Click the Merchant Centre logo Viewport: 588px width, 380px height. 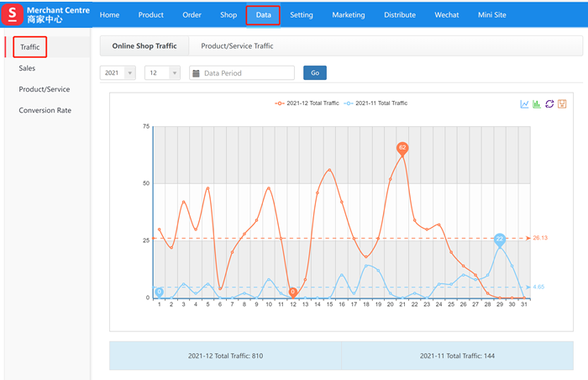tap(14, 14)
